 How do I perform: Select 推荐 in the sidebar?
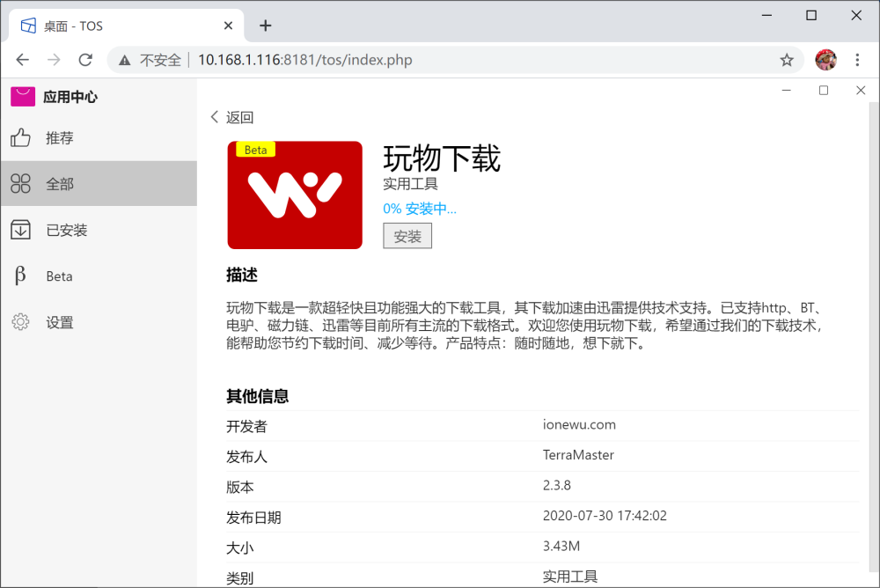coord(99,137)
